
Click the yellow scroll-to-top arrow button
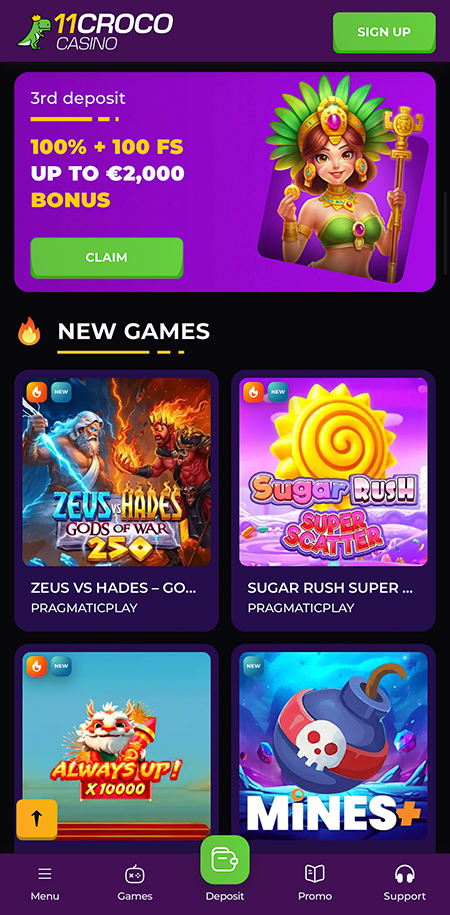click(x=37, y=819)
